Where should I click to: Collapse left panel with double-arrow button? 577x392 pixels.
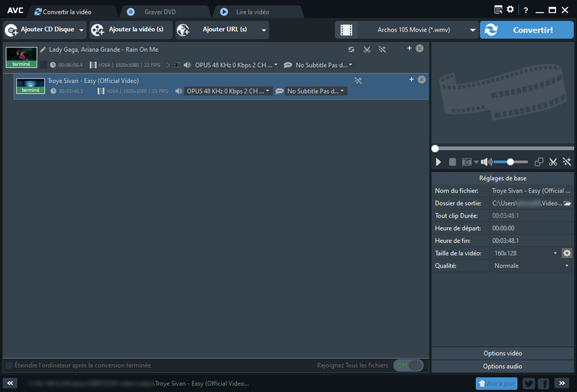click(10, 383)
